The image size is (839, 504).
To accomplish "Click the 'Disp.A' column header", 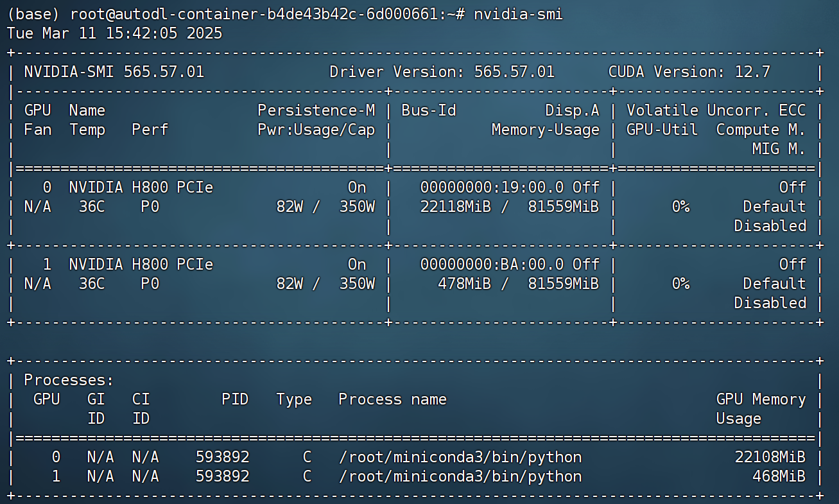I will tap(572, 110).
